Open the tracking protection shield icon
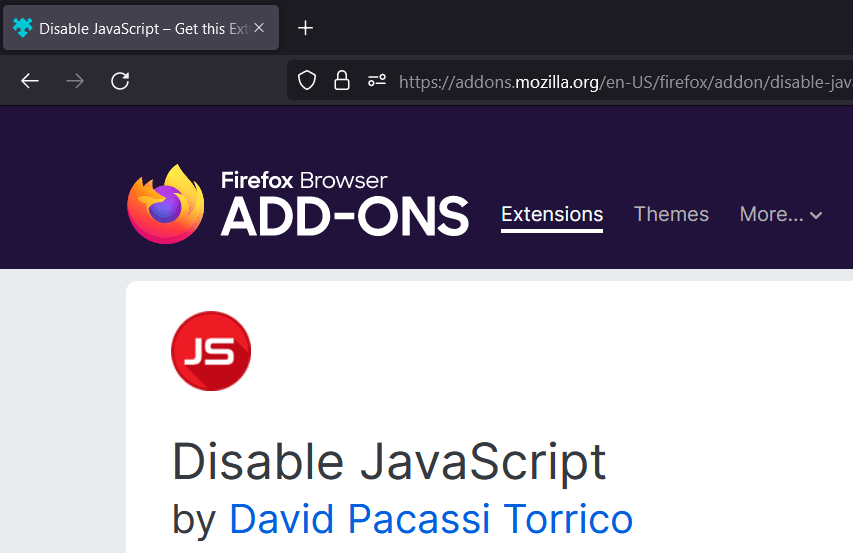Viewport: 853px width, 553px height. pyautogui.click(x=307, y=81)
